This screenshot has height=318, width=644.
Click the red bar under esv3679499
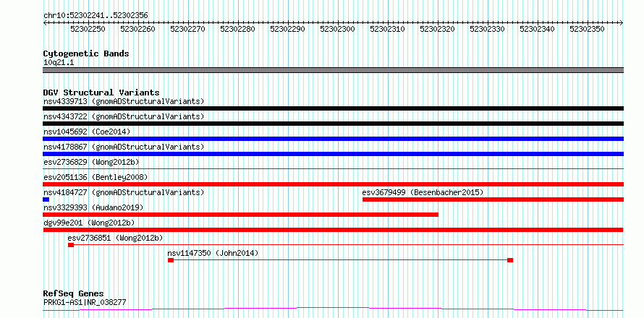pos(493,199)
